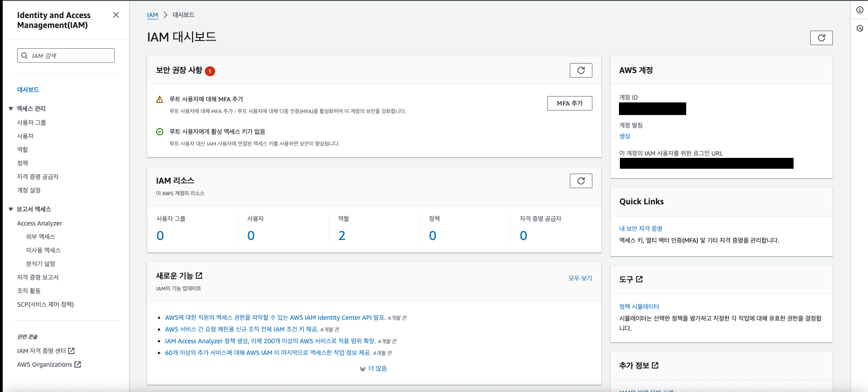Go to 정책 in the sidebar
The image size is (868, 392).
23,163
